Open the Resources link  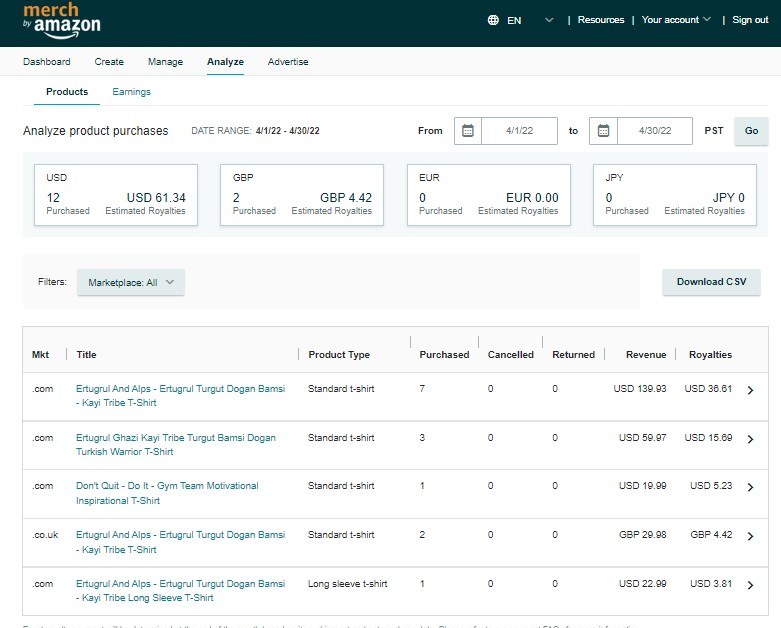601,20
